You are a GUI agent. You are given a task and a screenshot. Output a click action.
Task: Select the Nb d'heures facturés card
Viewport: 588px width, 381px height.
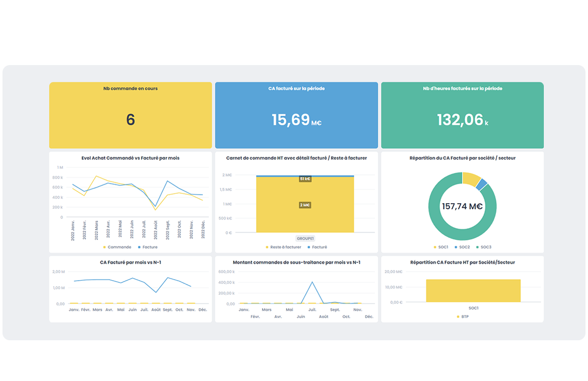[462, 115]
